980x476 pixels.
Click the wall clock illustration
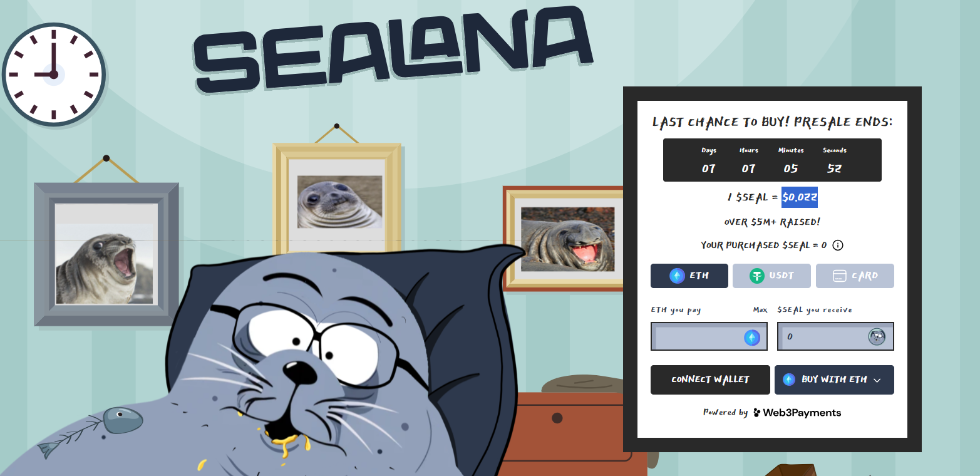pos(54,74)
